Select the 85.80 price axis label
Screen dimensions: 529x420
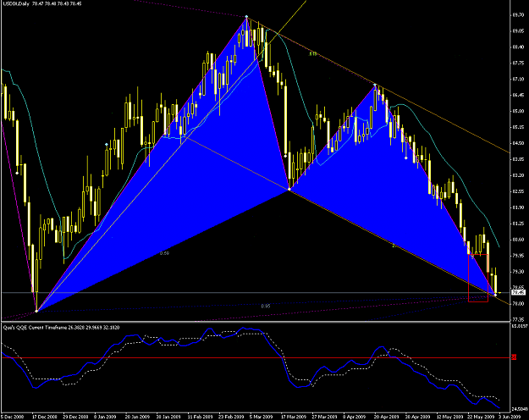[518, 111]
